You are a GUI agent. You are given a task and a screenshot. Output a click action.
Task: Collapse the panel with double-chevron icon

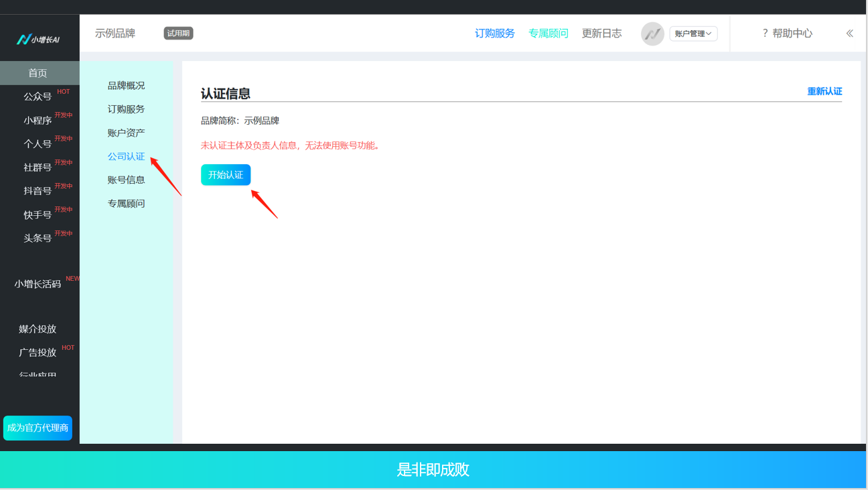pos(849,34)
